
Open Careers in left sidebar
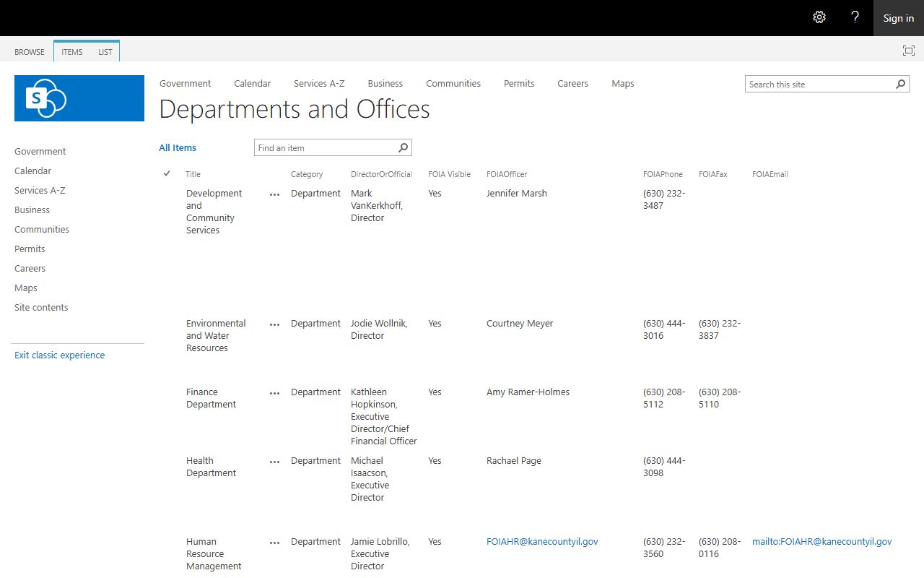30,269
